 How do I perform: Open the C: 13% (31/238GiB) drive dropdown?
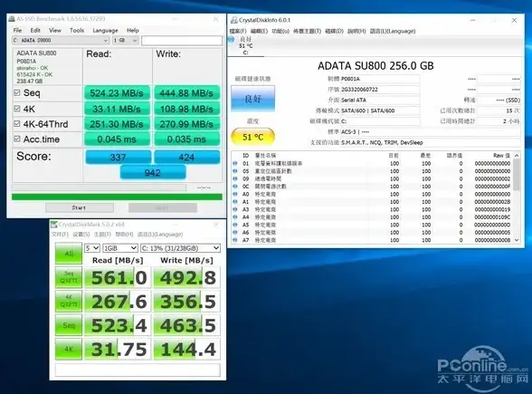point(181,248)
